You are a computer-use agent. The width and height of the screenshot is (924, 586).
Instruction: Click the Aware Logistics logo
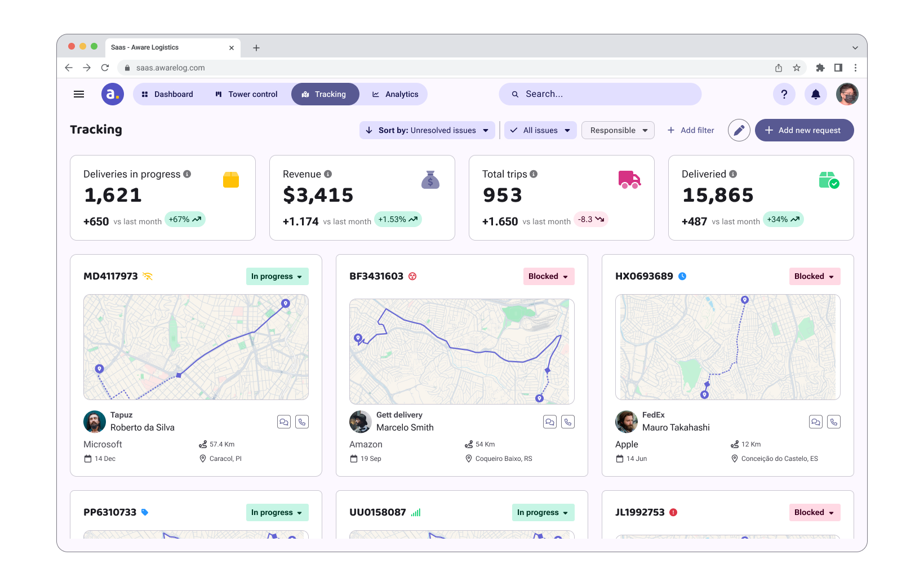(x=113, y=94)
